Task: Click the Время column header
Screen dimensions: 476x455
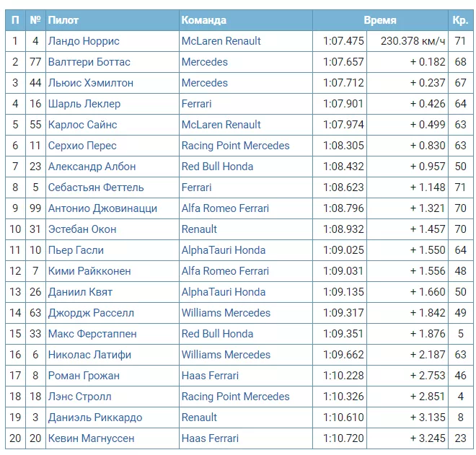Action: pyautogui.click(x=380, y=20)
